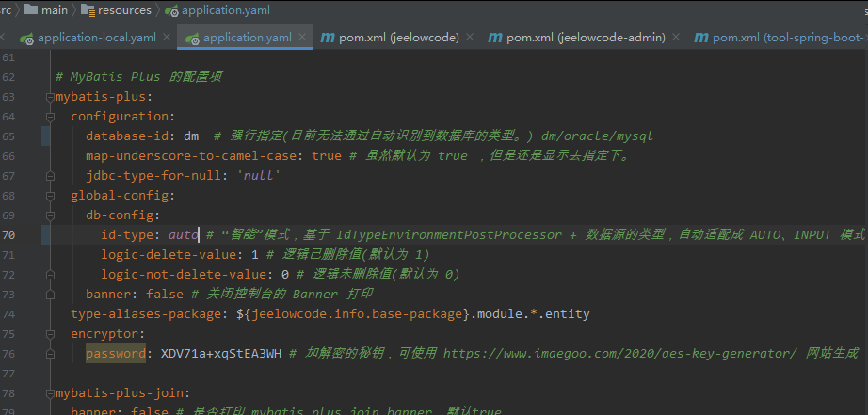
Task: Collapse the mybatis-plus block fold marker
Action: [48, 97]
